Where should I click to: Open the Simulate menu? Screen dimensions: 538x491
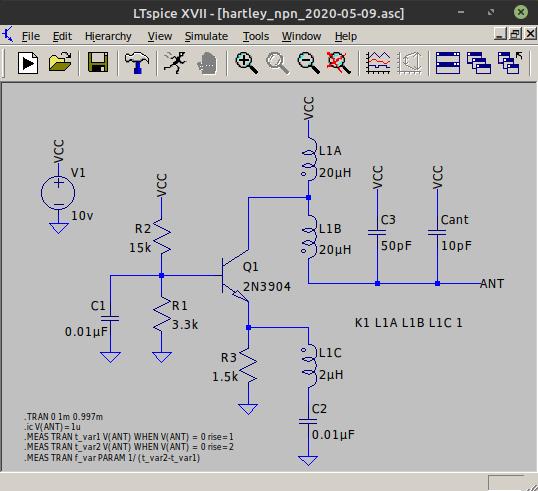206,36
